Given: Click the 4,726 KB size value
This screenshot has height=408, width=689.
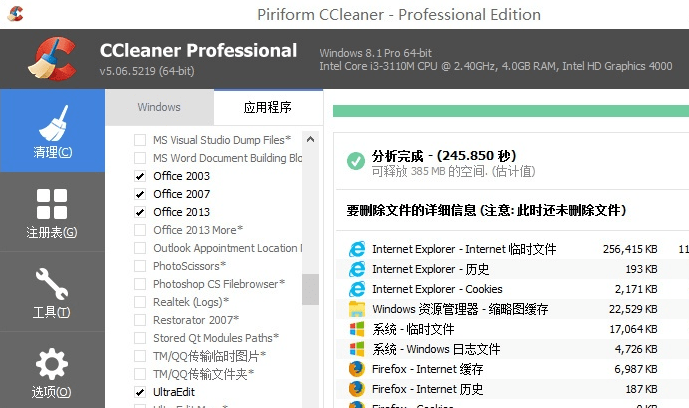Looking at the screenshot, I should 636,349.
